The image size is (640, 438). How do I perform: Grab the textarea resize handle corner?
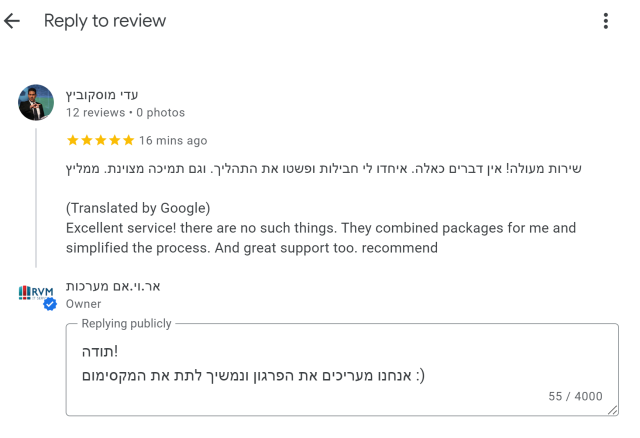click(x=613, y=410)
